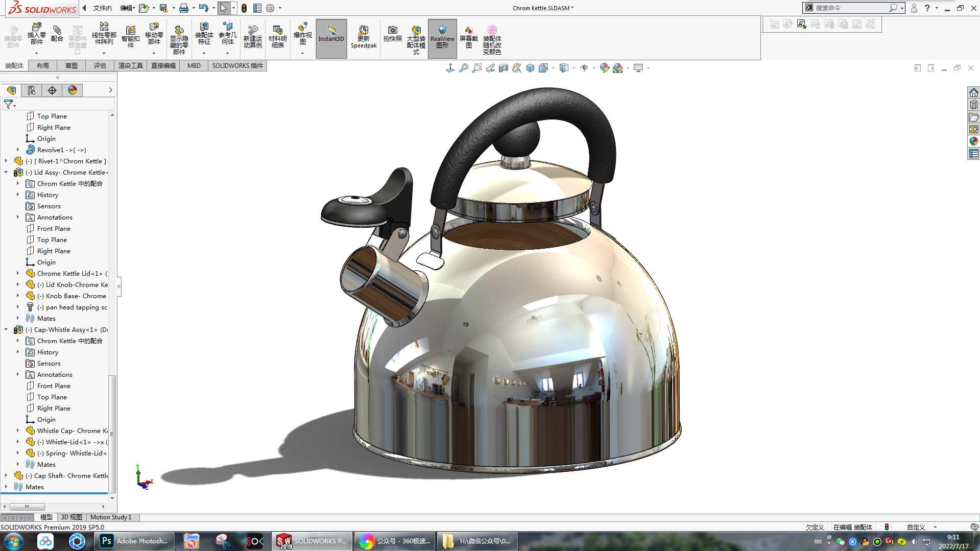
Task: Open the Bill of Materials (材料明细表) tool
Action: pos(277,37)
